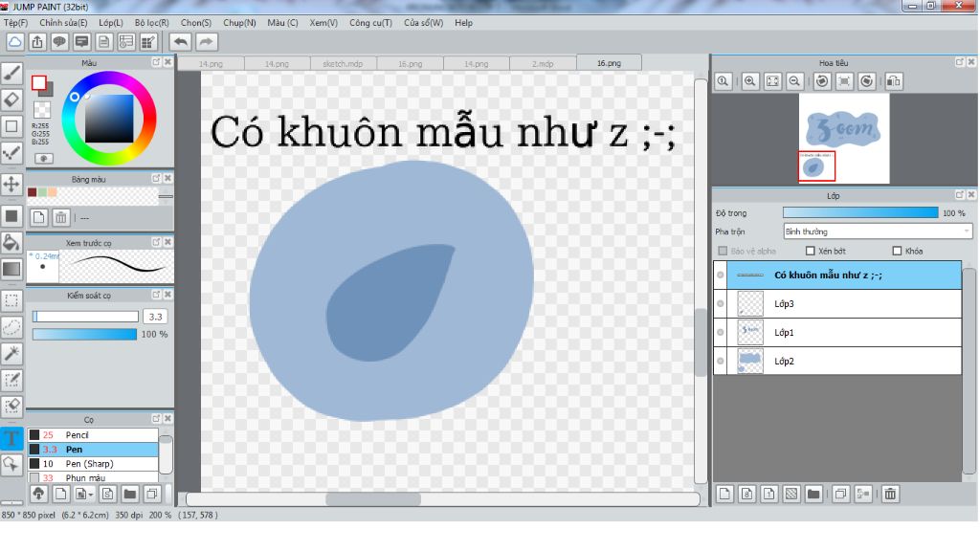Enable the Xén bớt checkbox
The width and height of the screenshot is (980, 551).
(810, 252)
